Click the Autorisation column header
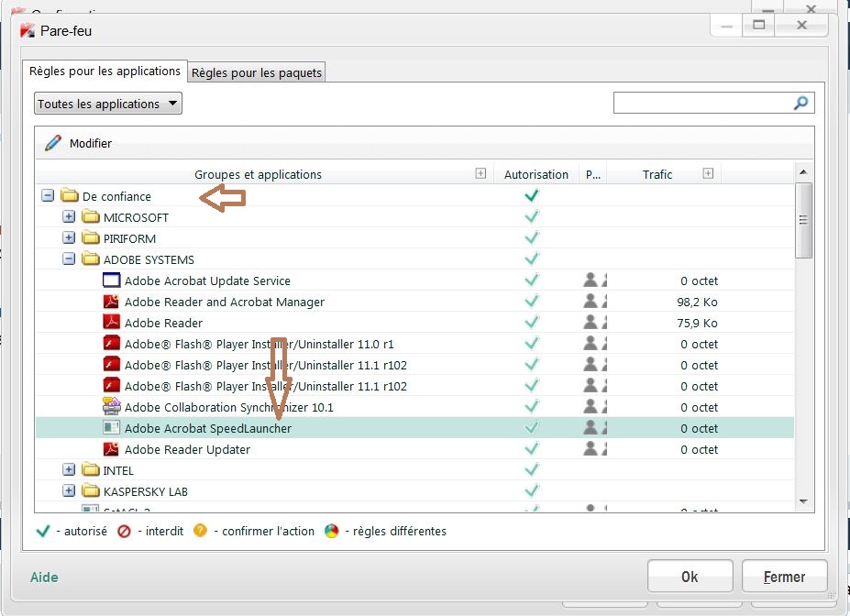 [x=536, y=174]
